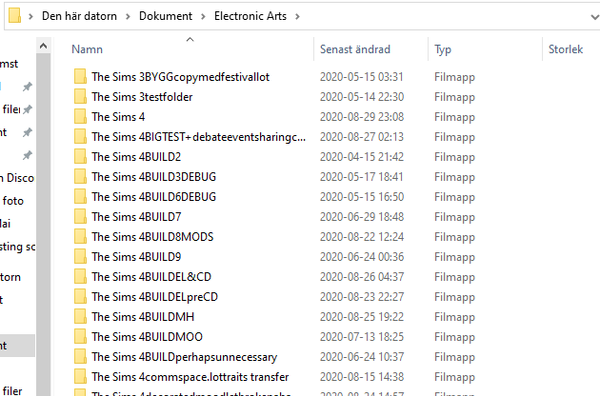Click folder icon of The Sims 4BUILDMOO
The image size is (600, 396).
80,336
